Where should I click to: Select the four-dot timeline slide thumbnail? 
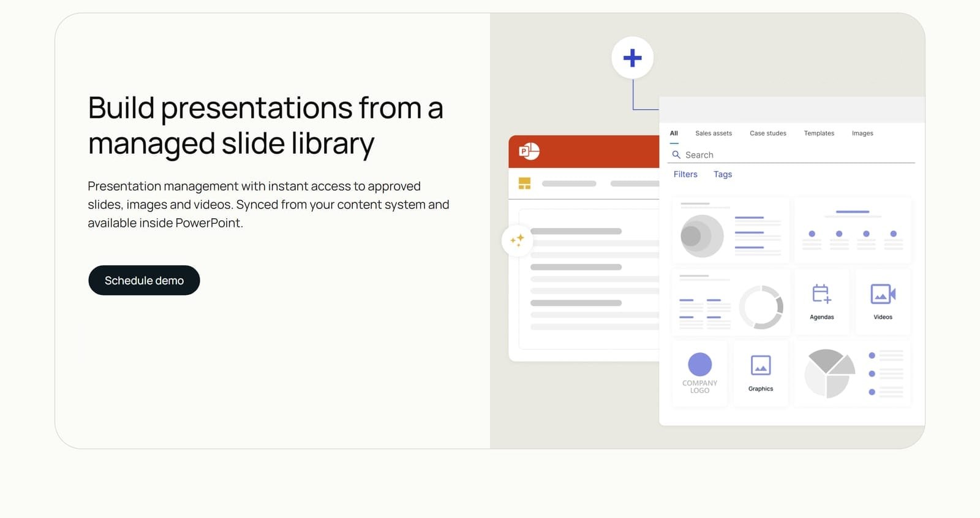point(853,230)
